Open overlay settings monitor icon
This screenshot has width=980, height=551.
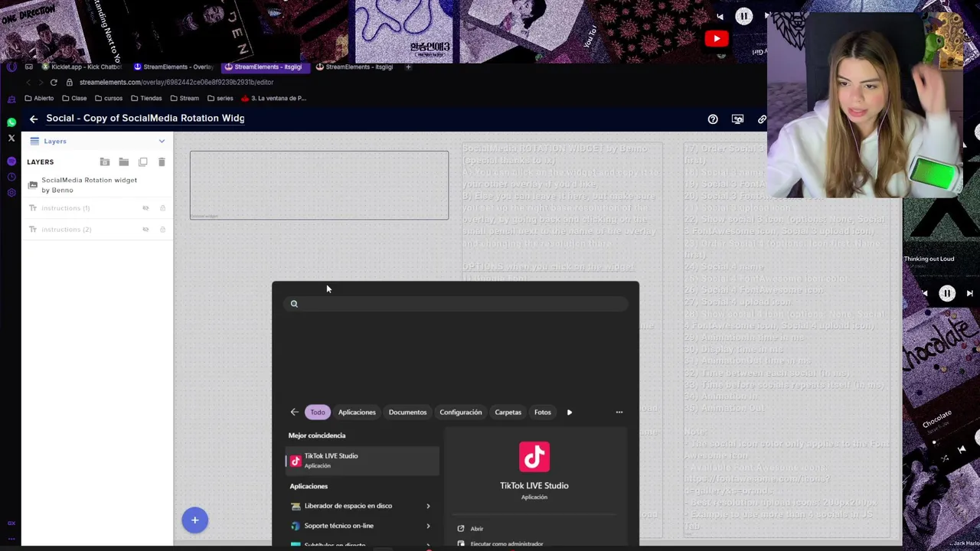pos(737,119)
